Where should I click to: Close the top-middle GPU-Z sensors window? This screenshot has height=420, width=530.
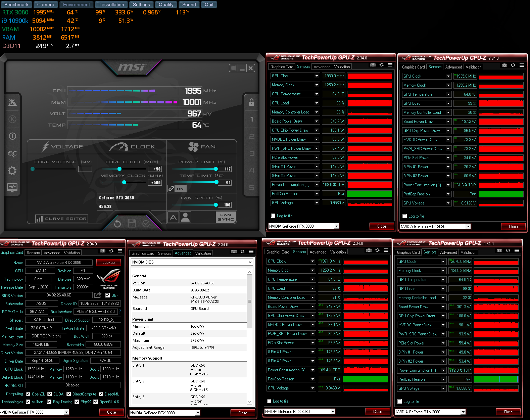pos(382,226)
